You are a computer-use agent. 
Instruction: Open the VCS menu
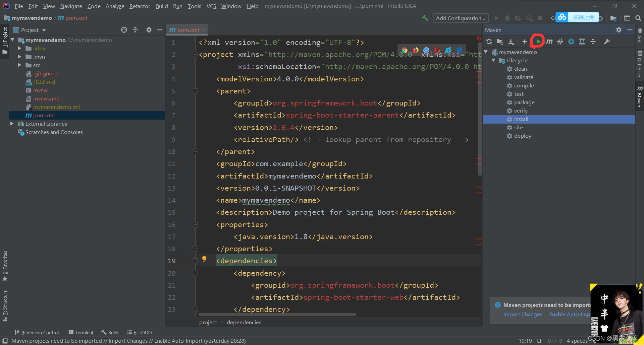[x=211, y=6]
